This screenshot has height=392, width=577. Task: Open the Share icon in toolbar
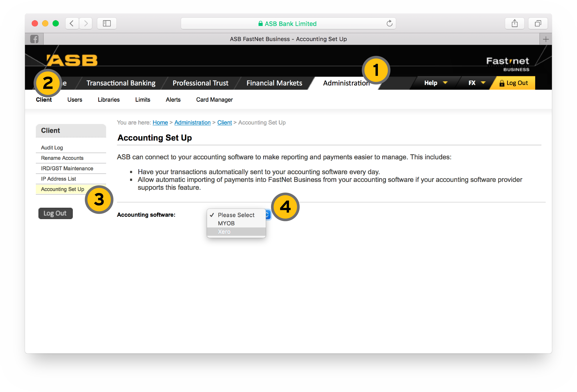514,24
